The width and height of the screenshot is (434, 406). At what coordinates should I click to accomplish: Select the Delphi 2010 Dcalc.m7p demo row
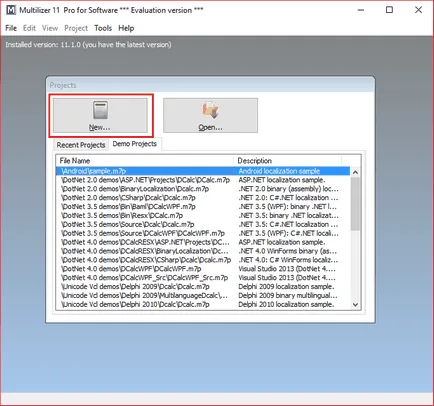click(x=203, y=304)
